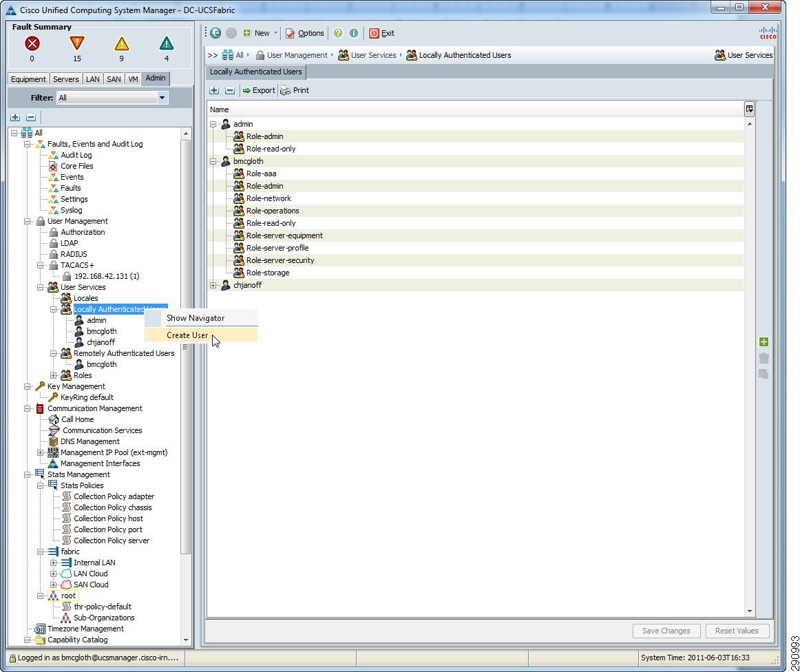Select Collection Policy chassis tree item

pyautogui.click(x=113, y=507)
